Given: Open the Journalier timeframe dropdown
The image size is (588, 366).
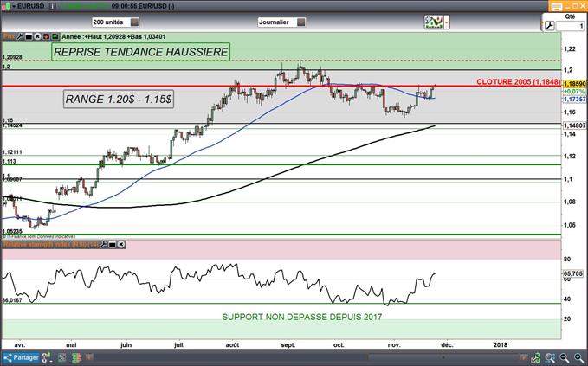Looking at the screenshot, I should click(281, 22).
